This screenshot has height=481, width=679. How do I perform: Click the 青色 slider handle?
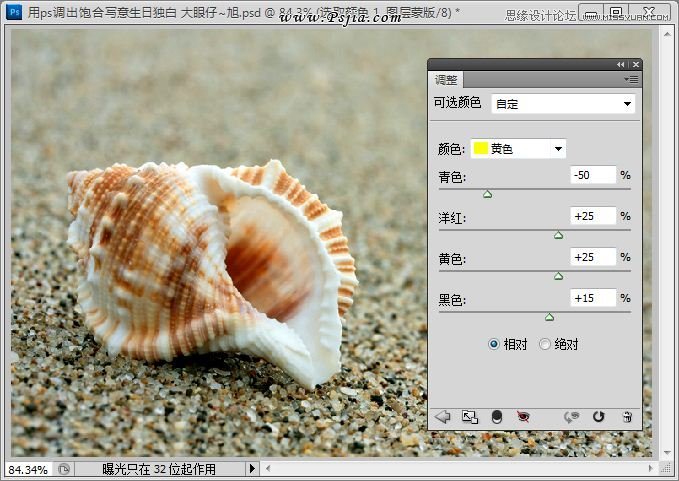(488, 194)
